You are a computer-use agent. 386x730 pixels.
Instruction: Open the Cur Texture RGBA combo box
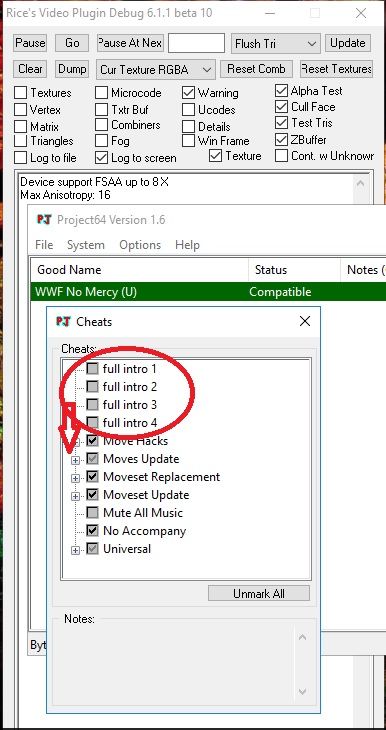point(156,70)
